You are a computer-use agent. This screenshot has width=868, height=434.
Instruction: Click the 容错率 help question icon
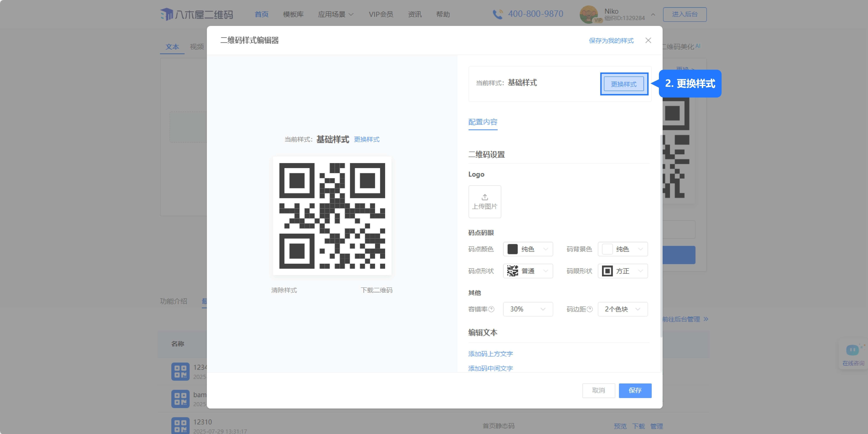tap(492, 309)
